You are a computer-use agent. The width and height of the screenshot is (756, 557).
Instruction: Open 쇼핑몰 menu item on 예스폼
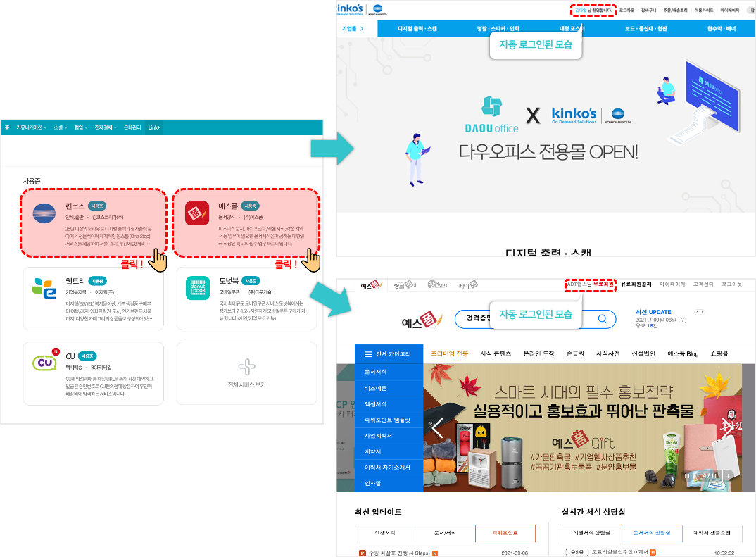tap(719, 353)
